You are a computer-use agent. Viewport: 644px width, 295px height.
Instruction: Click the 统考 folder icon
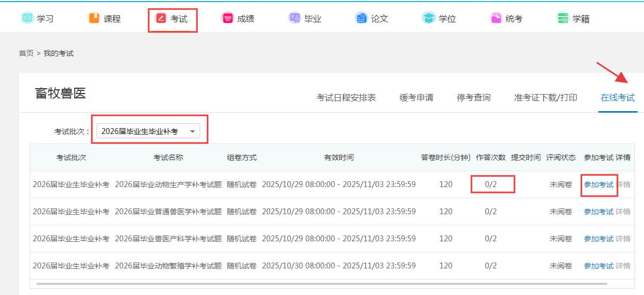(496, 18)
